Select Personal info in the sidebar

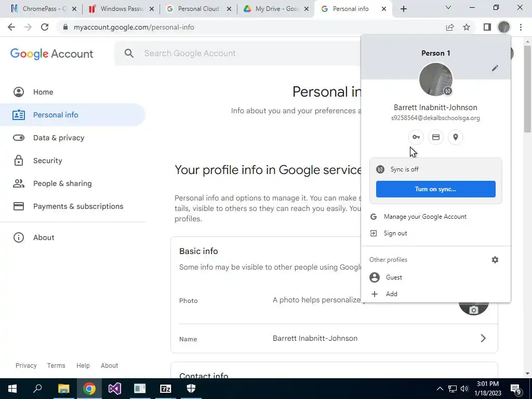coord(73,115)
